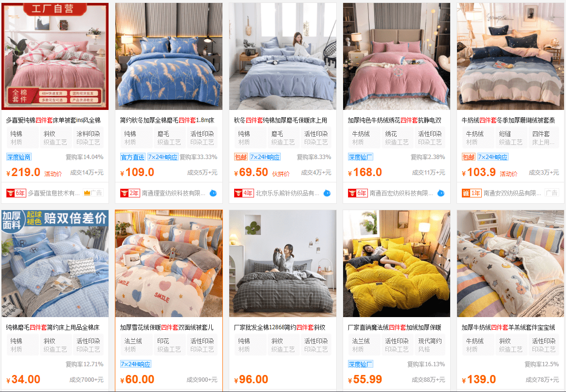
Task: Click the red 6年 seller badge of 多喜爱信息技术
Action: [16, 193]
